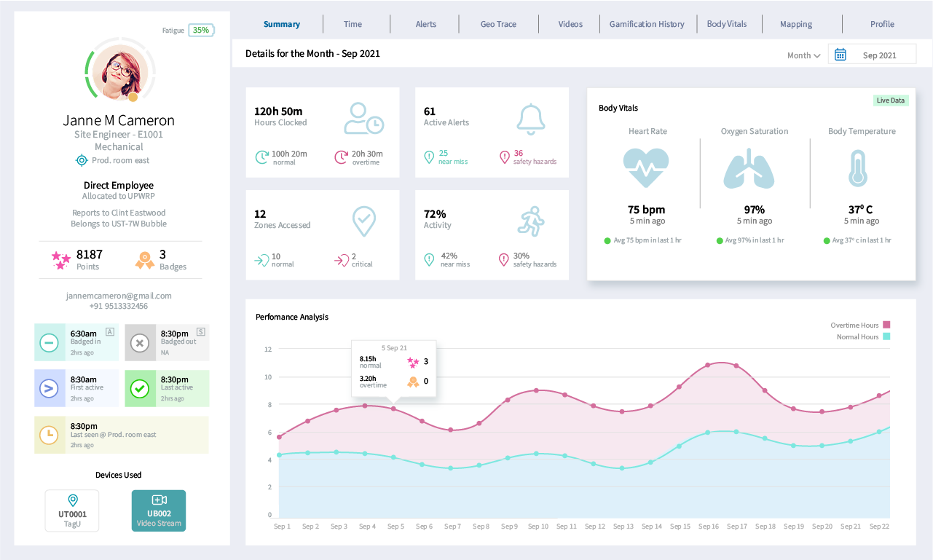
Task: Click the Body Temperature thermometer icon
Action: (x=857, y=168)
